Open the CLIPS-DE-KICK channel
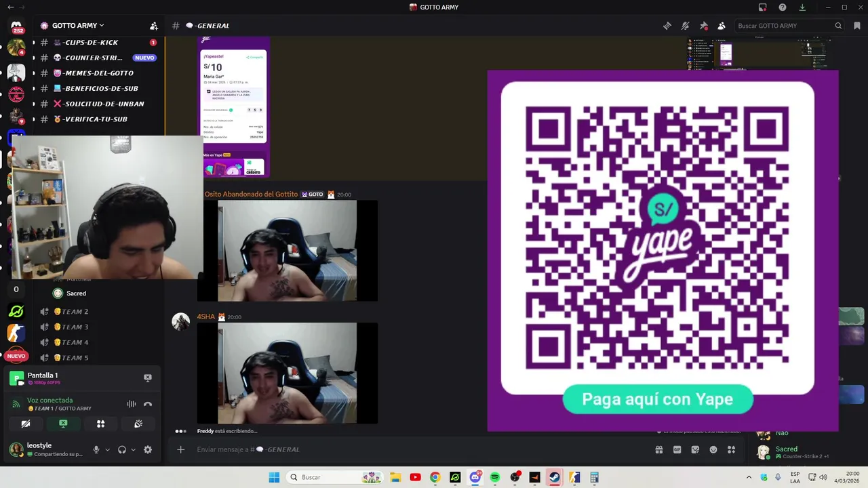Screen dimensions: 868x488 (98, 42)
